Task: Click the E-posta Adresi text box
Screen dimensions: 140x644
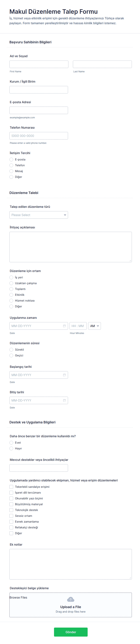Action: (x=39, y=110)
